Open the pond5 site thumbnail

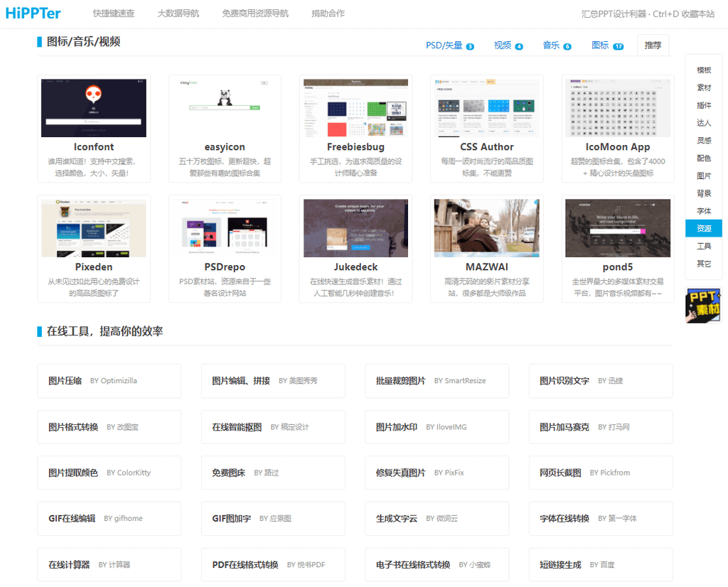pyautogui.click(x=618, y=228)
